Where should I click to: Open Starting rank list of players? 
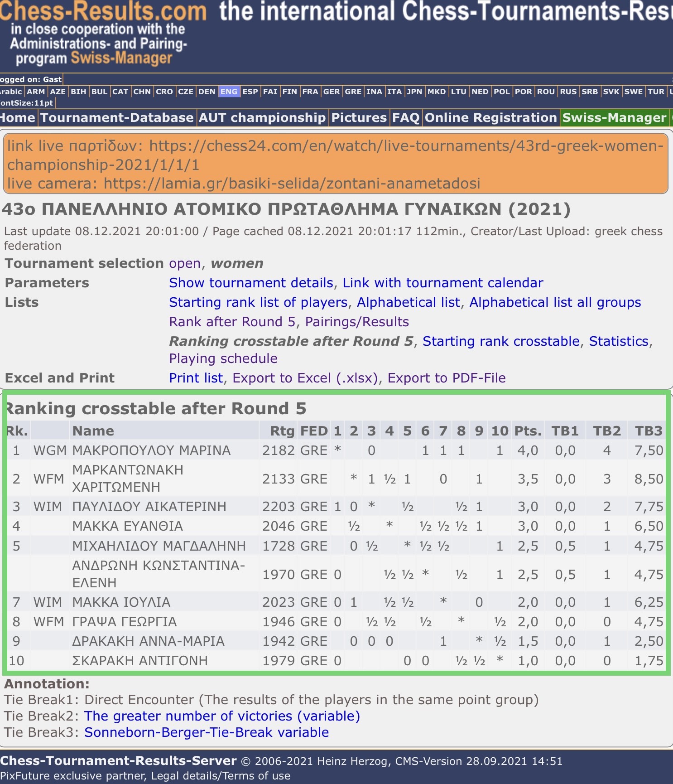[x=258, y=302]
